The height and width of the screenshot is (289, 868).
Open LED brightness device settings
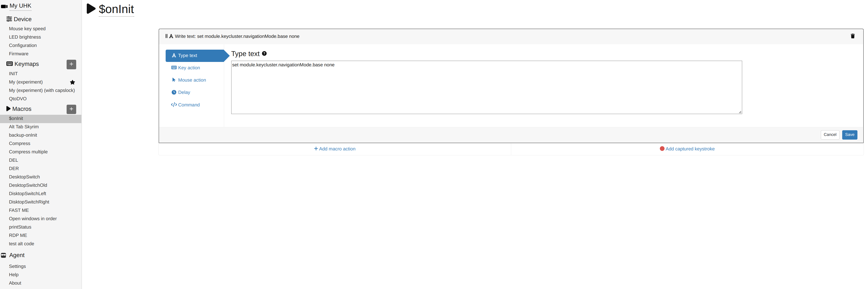(x=25, y=37)
